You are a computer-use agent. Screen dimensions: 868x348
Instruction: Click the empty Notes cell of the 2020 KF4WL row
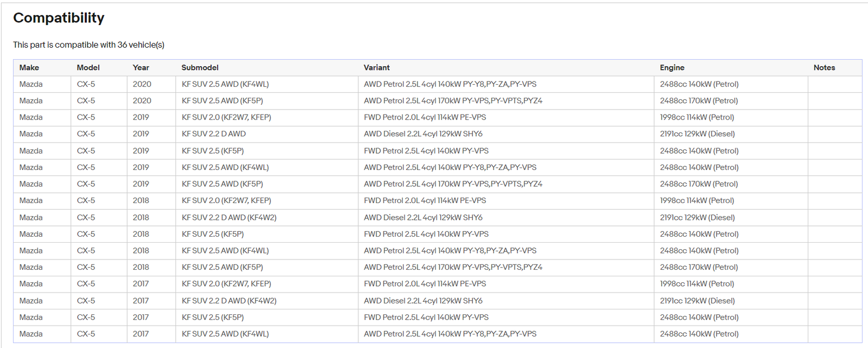point(835,84)
